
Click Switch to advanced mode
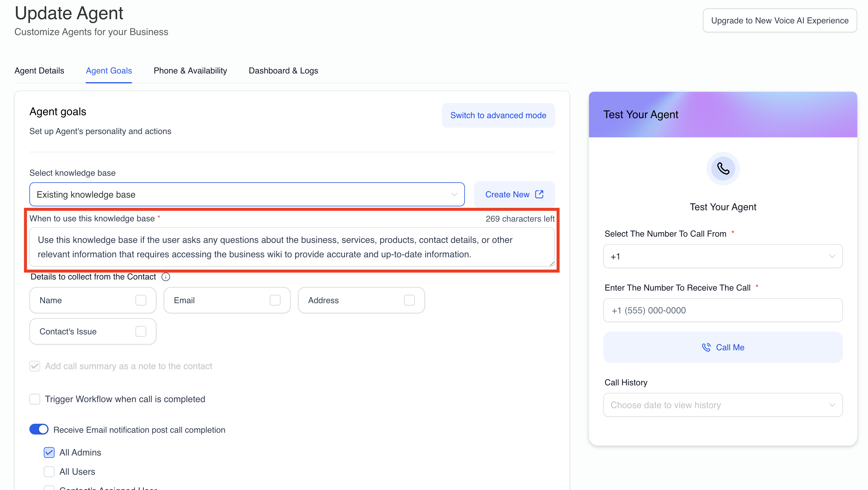[498, 115]
